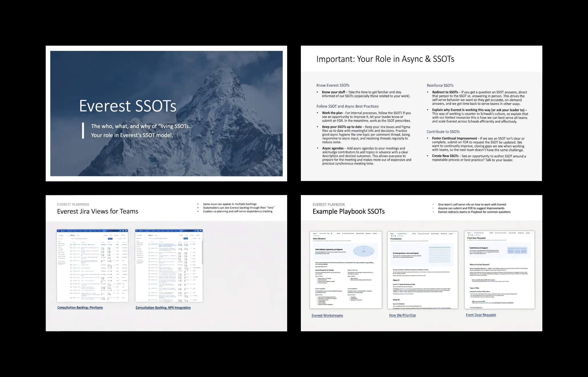588x377 pixels.
Task: Click the 'Foster Continual Improvement' bullet
Action: click(x=478, y=144)
